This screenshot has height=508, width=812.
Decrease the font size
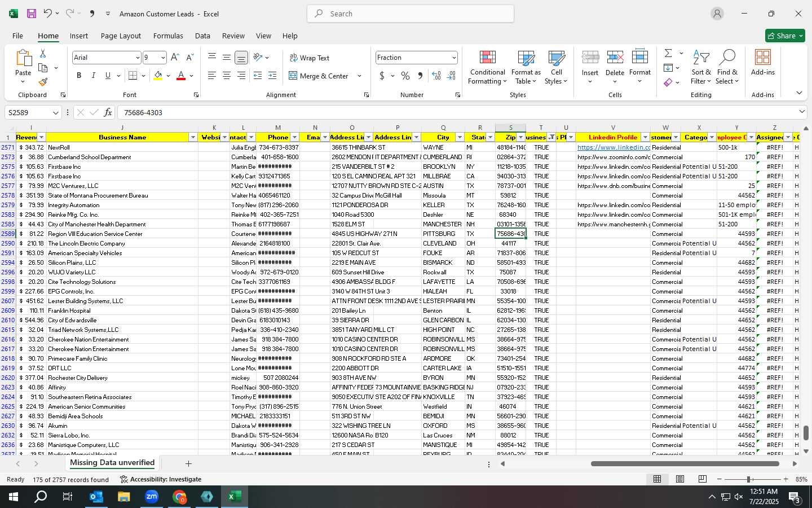coord(189,58)
